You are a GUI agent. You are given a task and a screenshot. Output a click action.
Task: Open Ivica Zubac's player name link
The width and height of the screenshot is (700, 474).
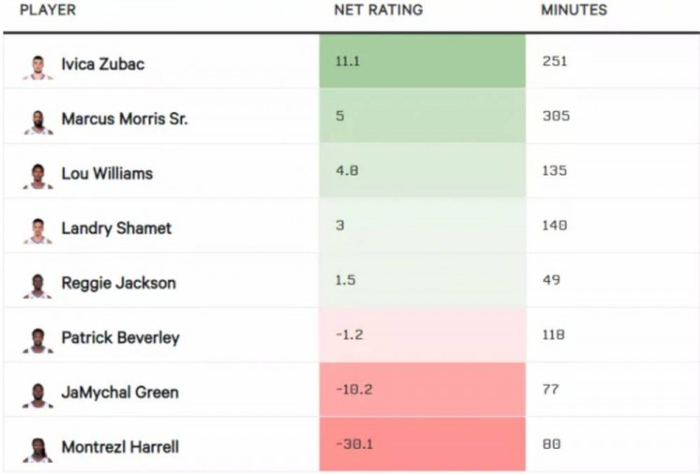tap(103, 64)
